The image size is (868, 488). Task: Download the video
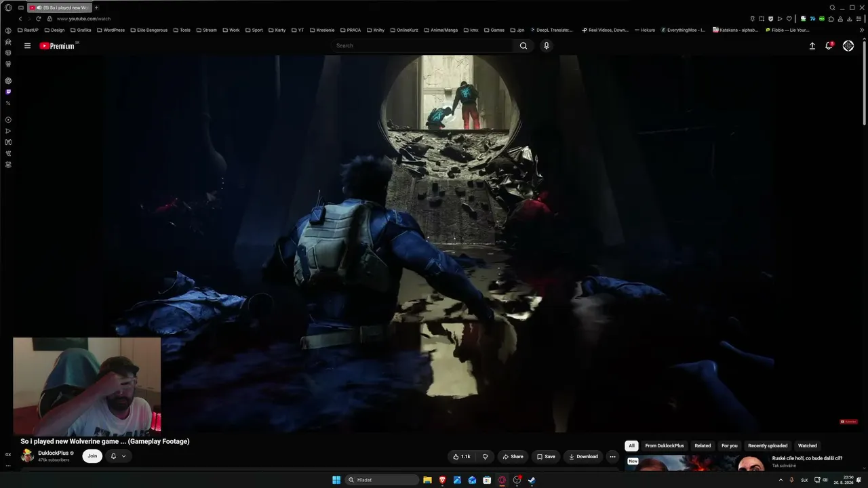pyautogui.click(x=583, y=457)
